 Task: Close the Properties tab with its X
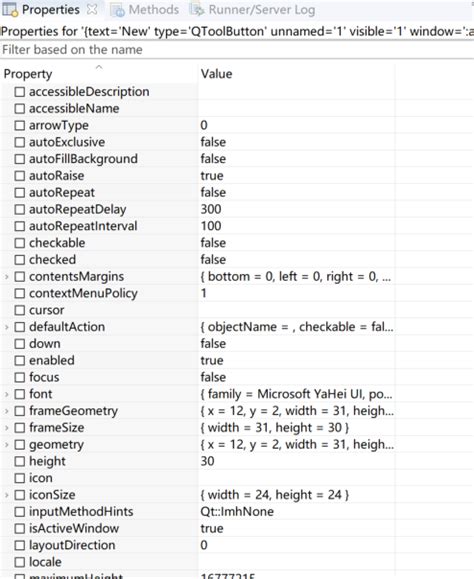(x=92, y=10)
